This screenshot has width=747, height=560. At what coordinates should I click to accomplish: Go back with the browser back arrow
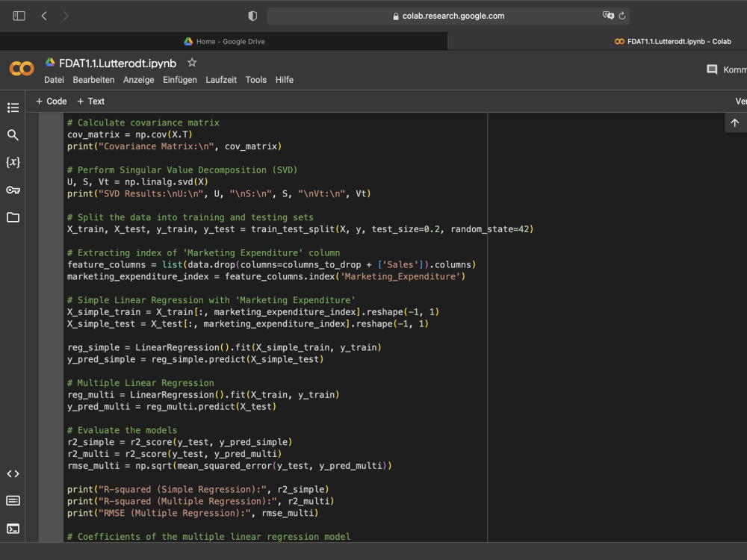pos(44,16)
